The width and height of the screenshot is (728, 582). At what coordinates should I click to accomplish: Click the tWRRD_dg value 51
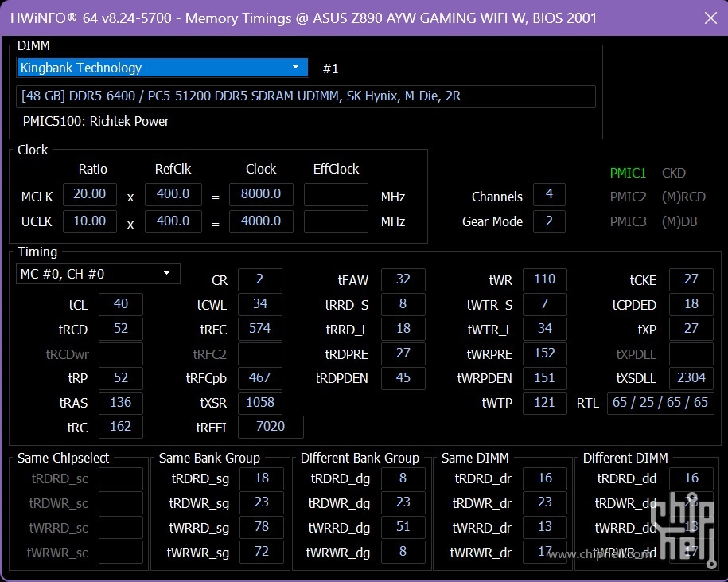pyautogui.click(x=403, y=527)
